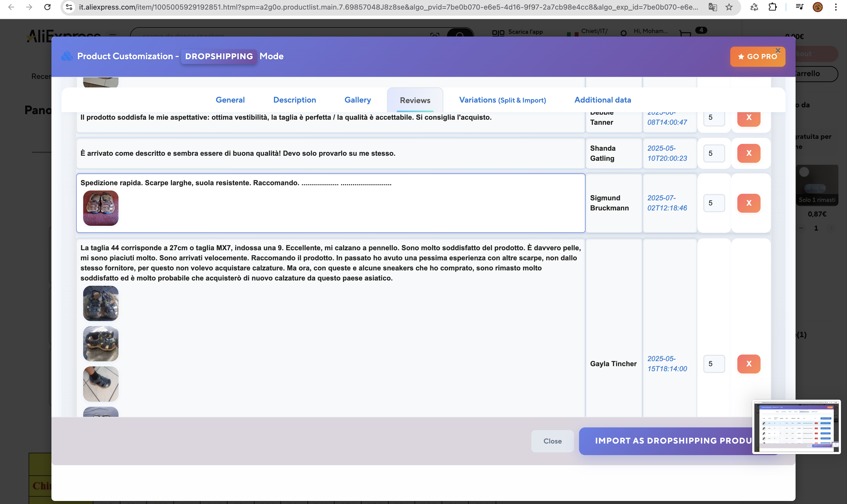This screenshot has height=504, width=847.
Task: Click the AliExpress cart icon
Action: coord(685,33)
